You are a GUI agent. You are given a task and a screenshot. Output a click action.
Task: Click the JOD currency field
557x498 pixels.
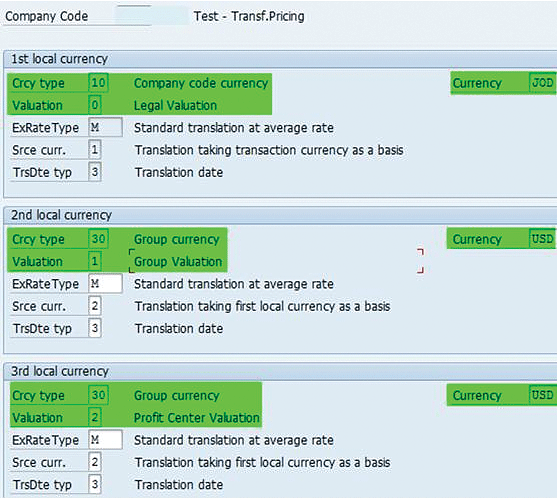click(542, 83)
